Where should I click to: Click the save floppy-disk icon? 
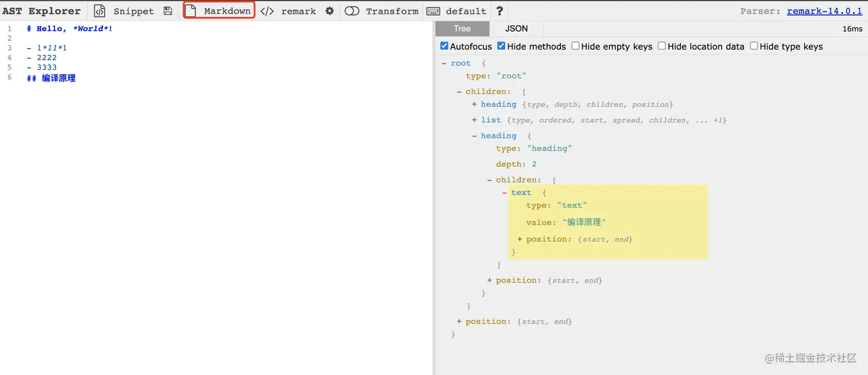pyautogui.click(x=168, y=11)
